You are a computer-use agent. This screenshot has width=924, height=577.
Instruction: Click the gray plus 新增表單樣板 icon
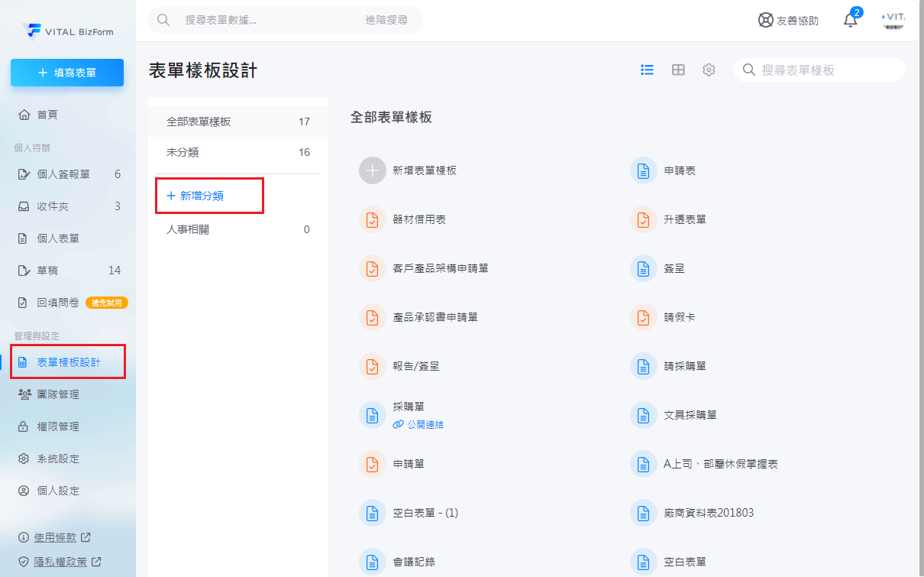(x=373, y=170)
